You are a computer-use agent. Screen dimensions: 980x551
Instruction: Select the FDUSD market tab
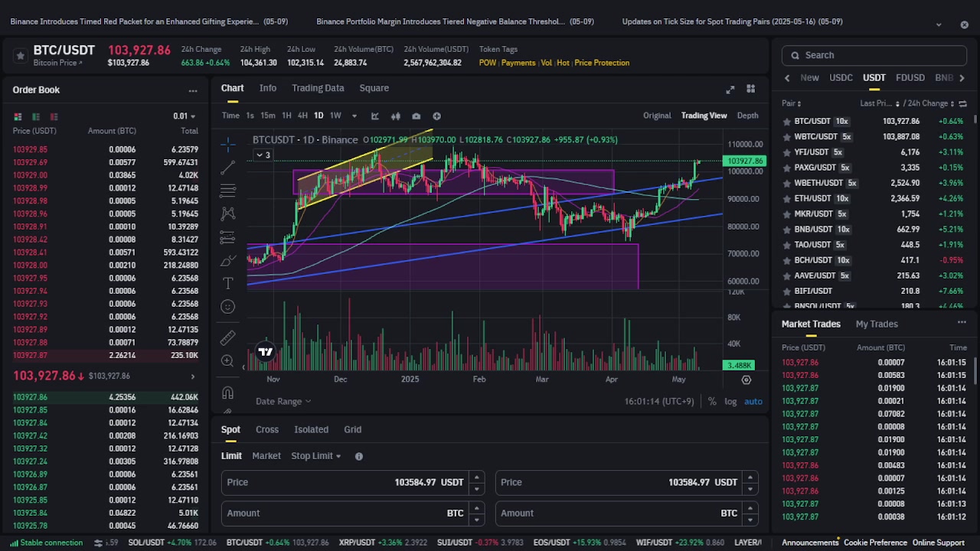(910, 78)
